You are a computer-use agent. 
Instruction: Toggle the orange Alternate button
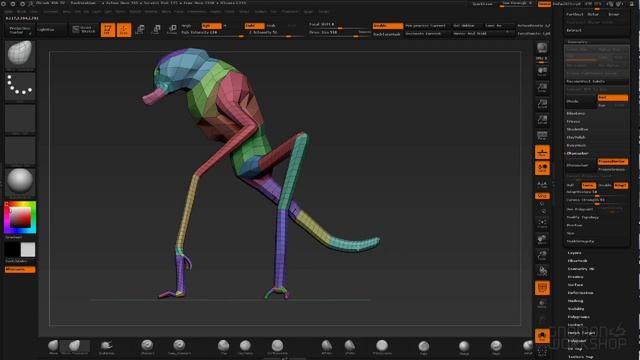tap(20, 269)
